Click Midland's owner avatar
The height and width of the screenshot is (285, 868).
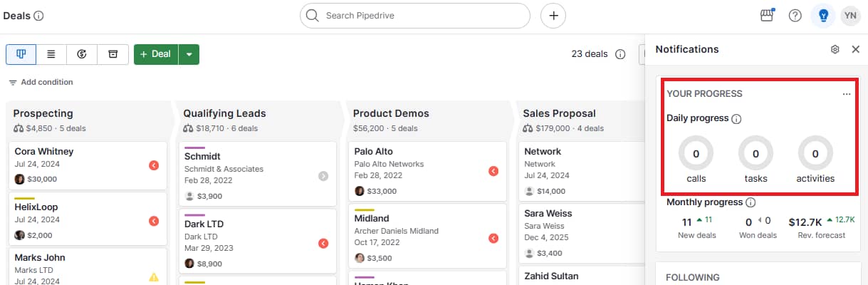coord(360,257)
